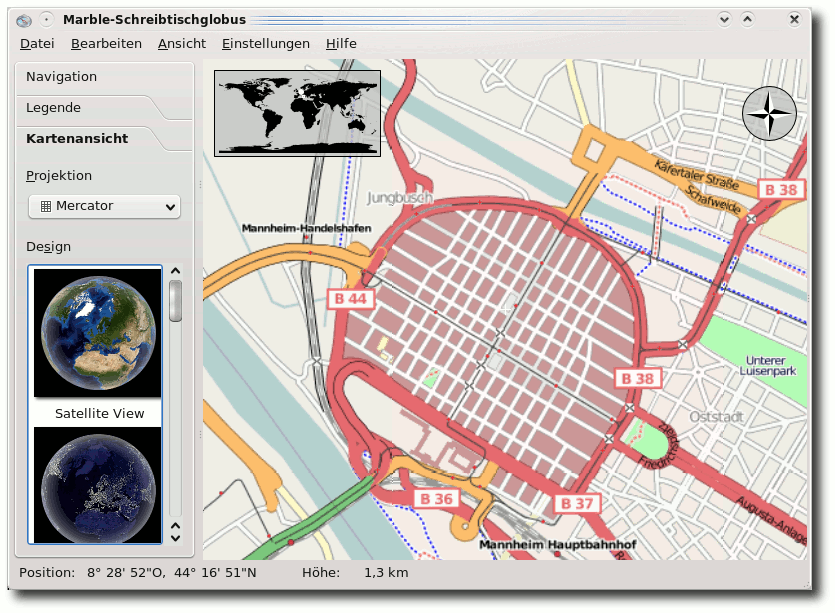Viewport: 835px width, 613px height.
Task: Click the pin button in title bar
Action: [x=47, y=20]
